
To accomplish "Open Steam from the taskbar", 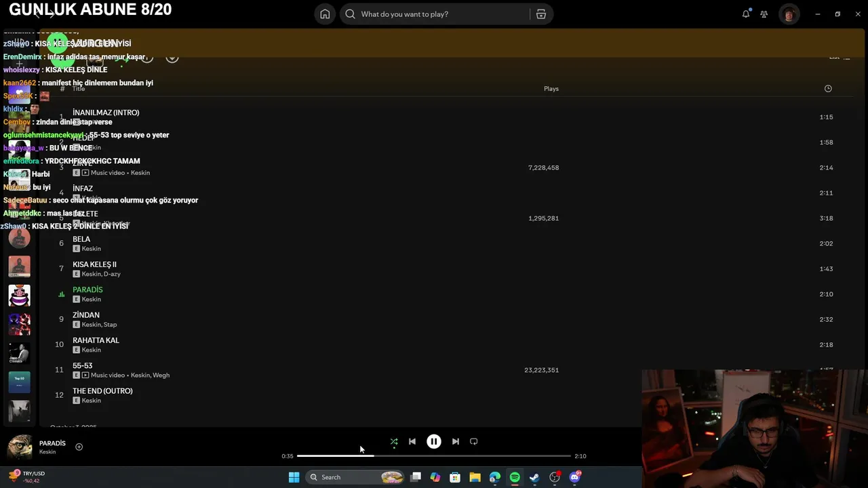I will tap(534, 477).
